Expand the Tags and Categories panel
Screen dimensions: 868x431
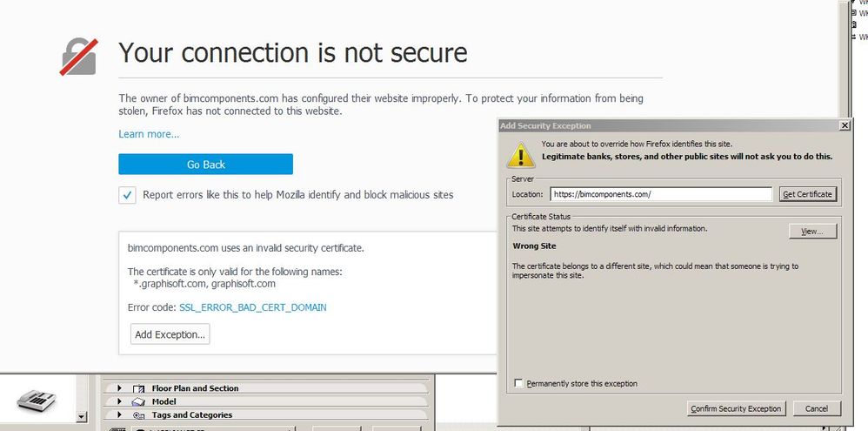119,415
